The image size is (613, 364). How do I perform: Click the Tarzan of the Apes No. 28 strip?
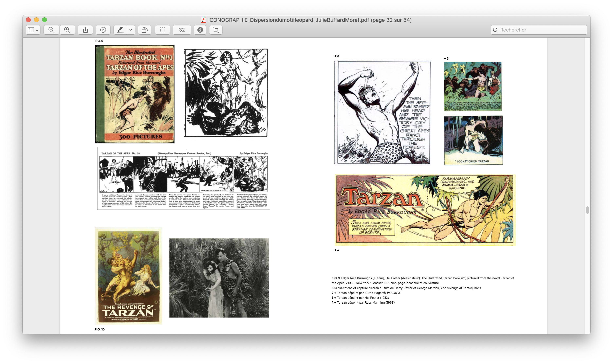(183, 179)
